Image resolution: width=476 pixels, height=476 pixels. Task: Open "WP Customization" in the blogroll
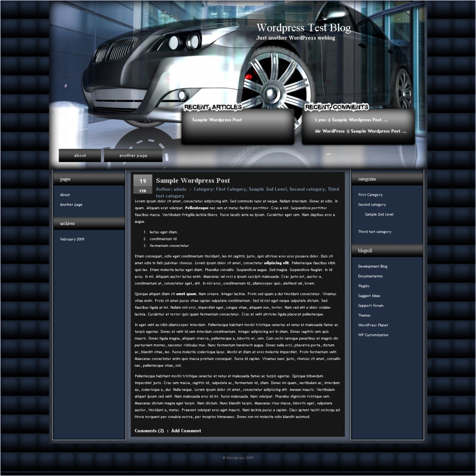click(x=373, y=335)
